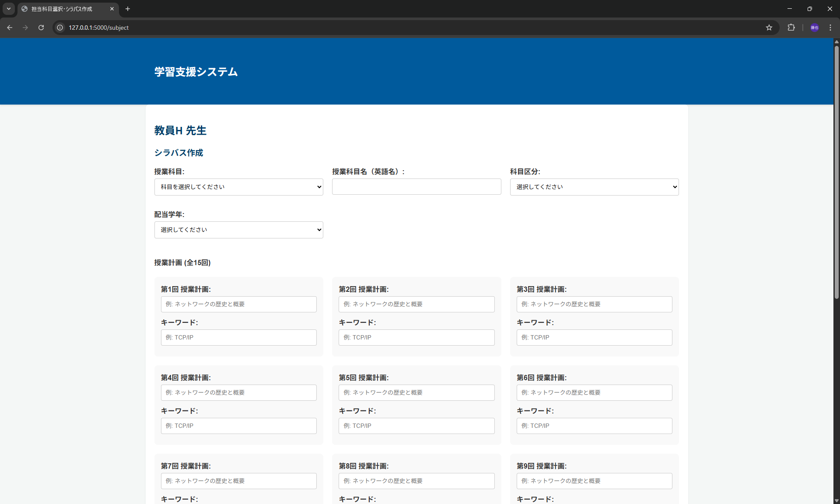Reload the current page
This screenshot has height=504, width=840.
click(41, 28)
